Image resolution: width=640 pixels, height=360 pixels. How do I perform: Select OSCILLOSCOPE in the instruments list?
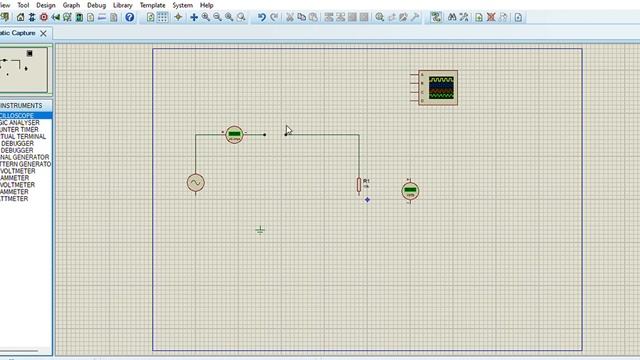pos(26,116)
